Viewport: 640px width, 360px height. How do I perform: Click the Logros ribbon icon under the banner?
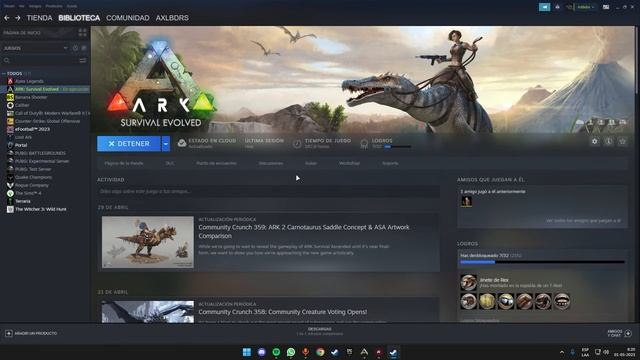364,143
